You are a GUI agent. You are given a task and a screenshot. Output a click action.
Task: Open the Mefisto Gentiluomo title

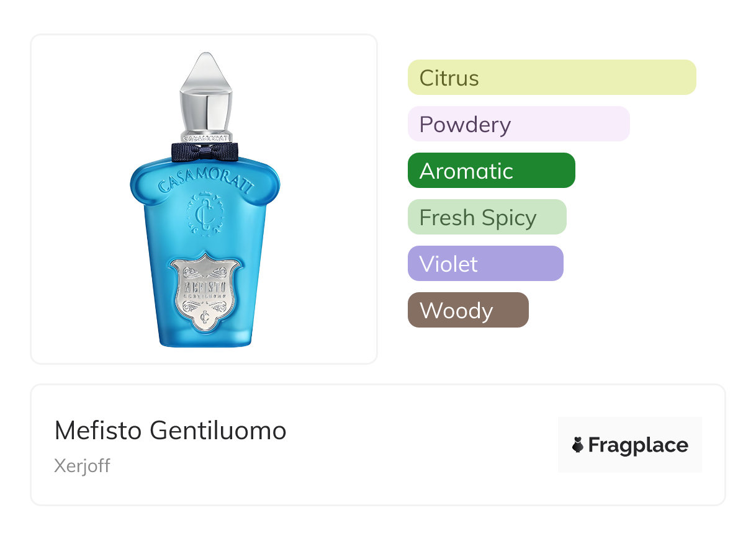170,431
